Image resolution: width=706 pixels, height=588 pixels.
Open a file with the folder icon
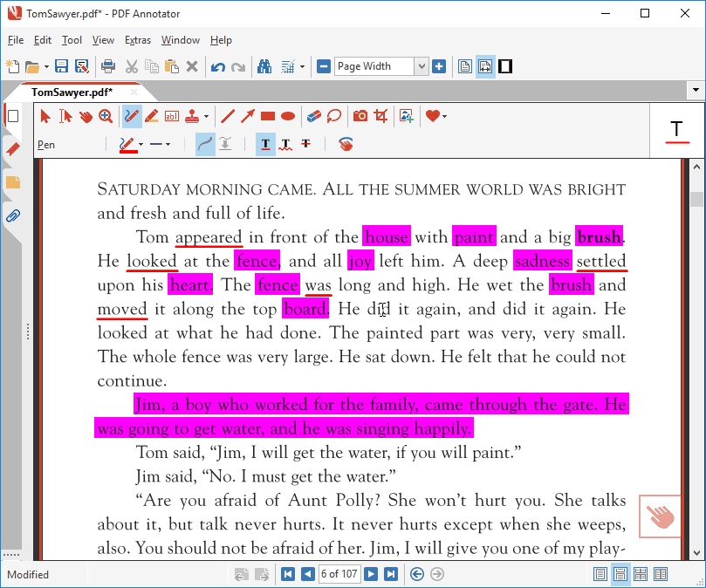(x=32, y=66)
